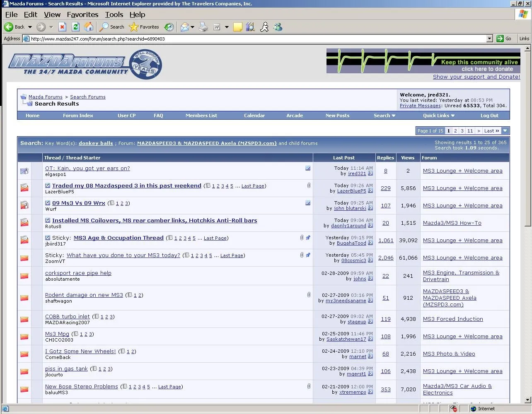
Task: Open the Tools menu
Action: [x=114, y=14]
